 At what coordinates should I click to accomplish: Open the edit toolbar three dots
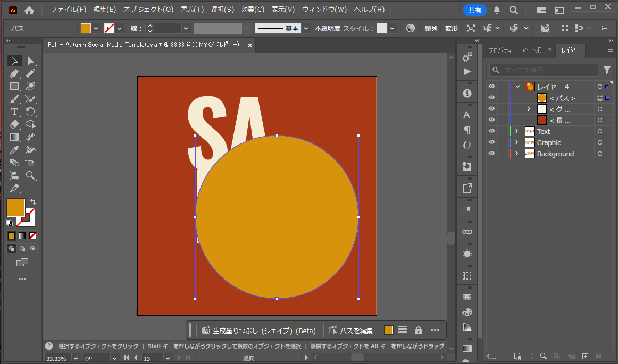(x=22, y=279)
